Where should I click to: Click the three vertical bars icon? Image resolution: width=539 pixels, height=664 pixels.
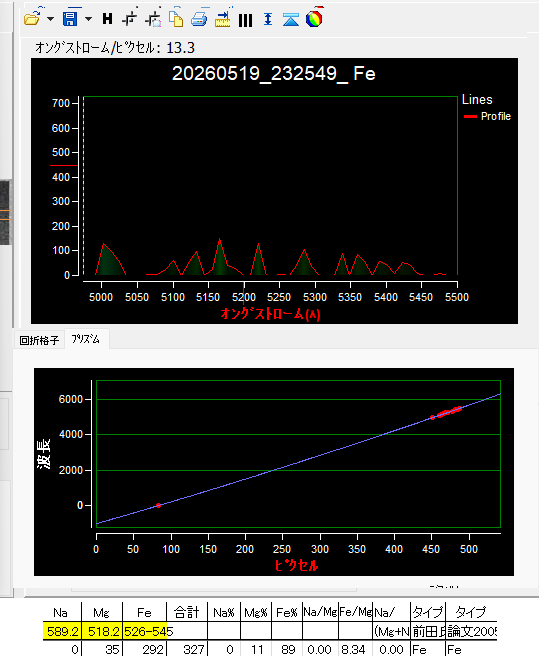(245, 20)
